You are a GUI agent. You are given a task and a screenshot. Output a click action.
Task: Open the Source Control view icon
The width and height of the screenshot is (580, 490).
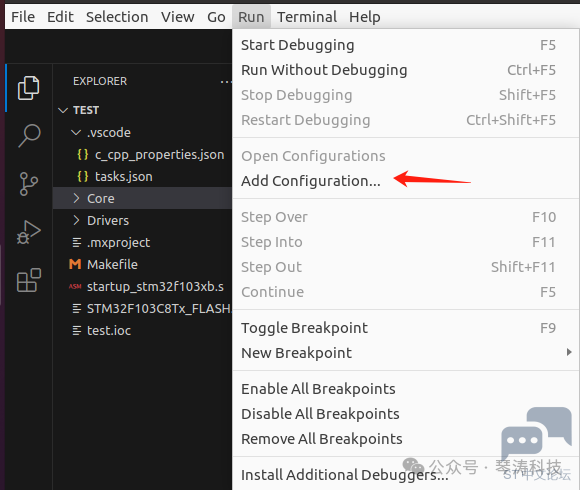(x=28, y=184)
